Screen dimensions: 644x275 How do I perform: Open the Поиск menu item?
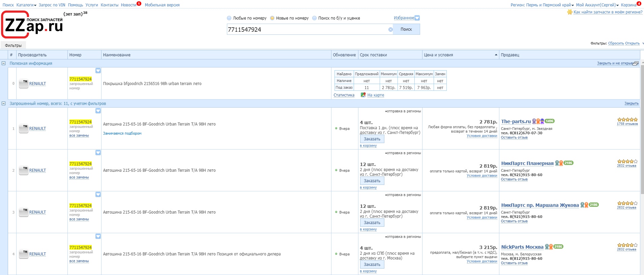point(8,5)
